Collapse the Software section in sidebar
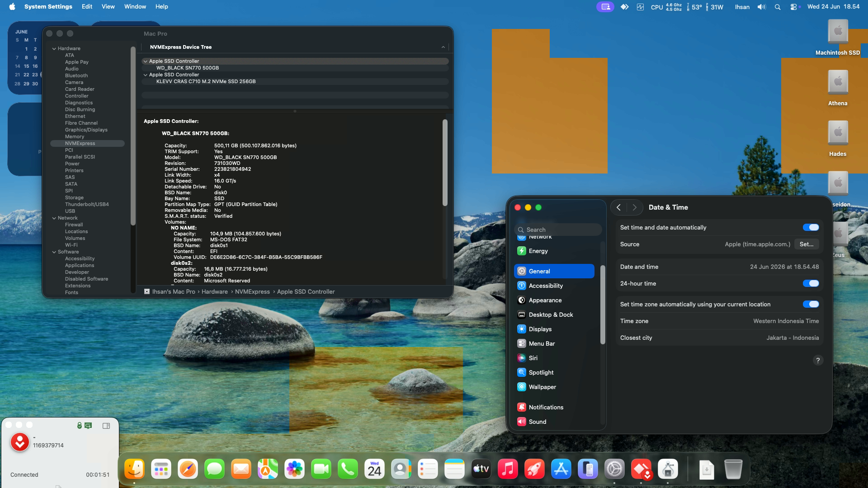Image resolution: width=868 pixels, height=488 pixels. [x=54, y=252]
